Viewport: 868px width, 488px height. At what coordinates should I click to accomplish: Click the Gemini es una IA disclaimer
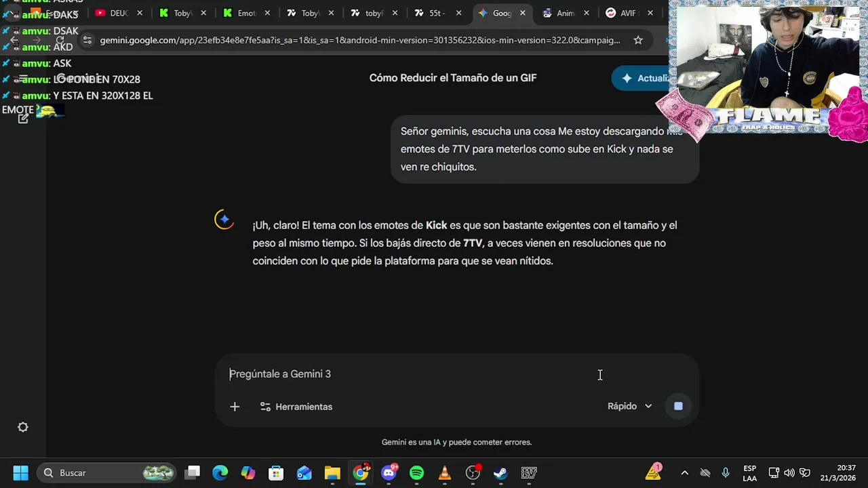(x=456, y=442)
